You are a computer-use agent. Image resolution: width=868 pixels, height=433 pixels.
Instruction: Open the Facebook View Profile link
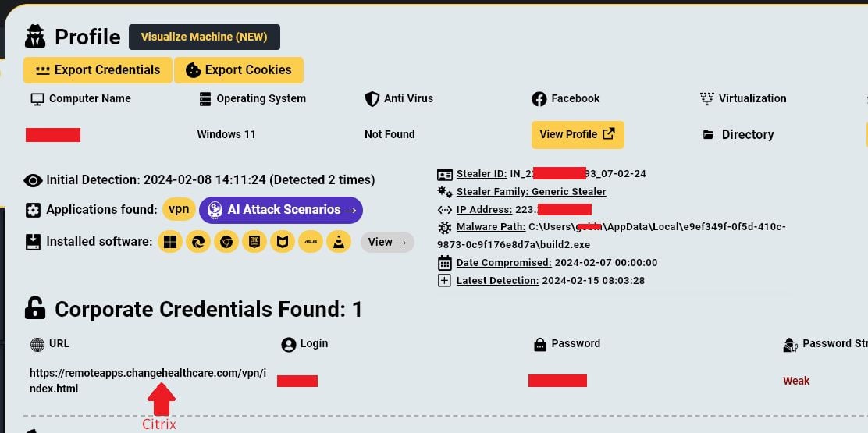(578, 134)
